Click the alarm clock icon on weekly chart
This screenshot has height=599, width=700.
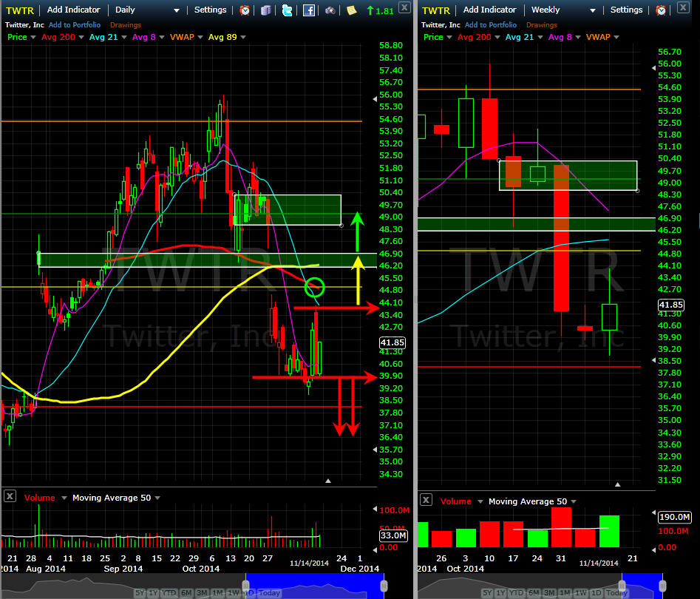coord(661,10)
